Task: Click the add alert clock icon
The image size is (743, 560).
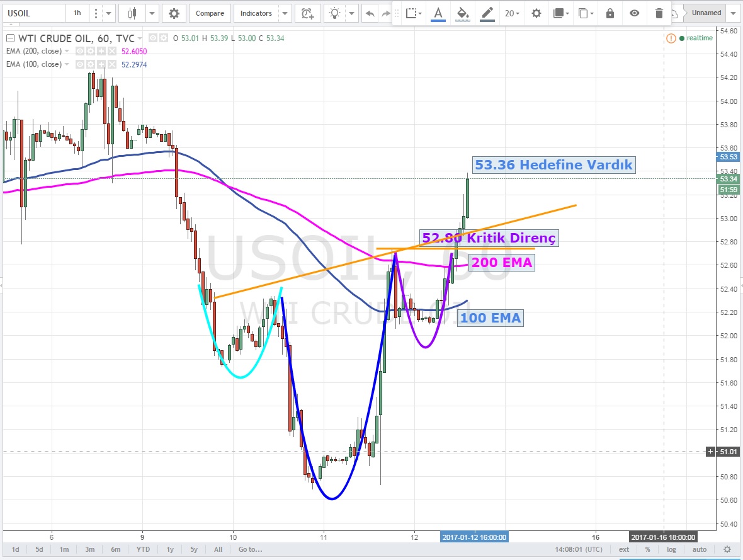Action: coord(307,13)
